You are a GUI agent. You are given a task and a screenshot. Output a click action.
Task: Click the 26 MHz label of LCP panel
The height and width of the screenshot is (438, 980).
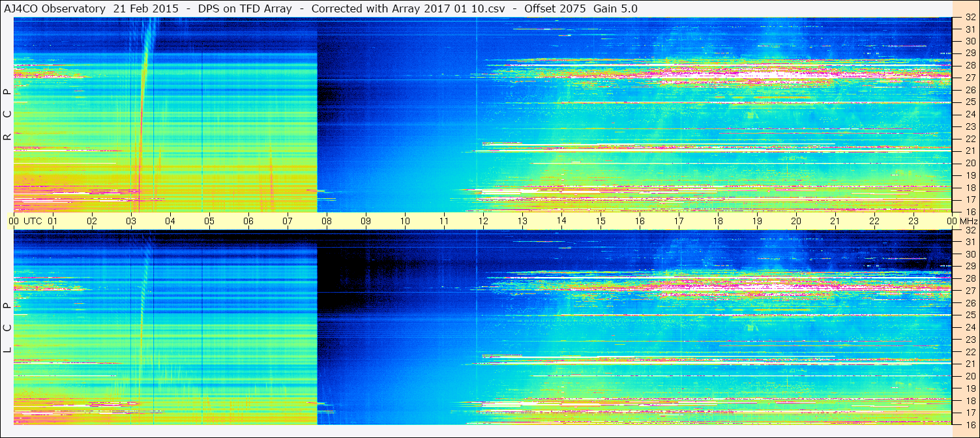coord(970,303)
